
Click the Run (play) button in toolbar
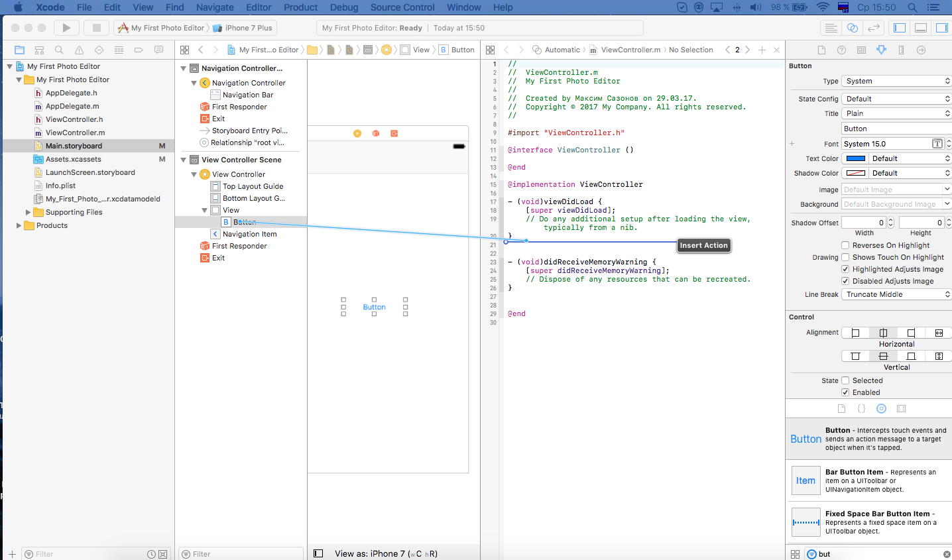tap(66, 28)
